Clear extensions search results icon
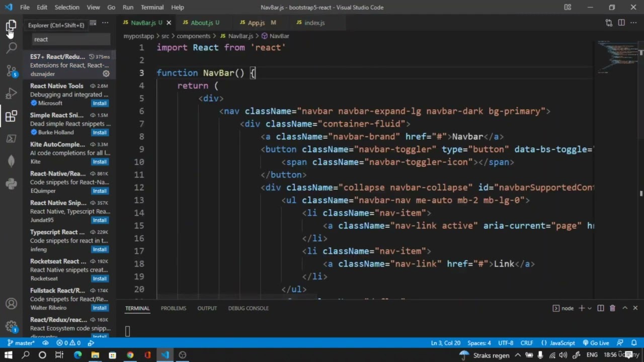This screenshot has height=362, width=644. (93, 23)
